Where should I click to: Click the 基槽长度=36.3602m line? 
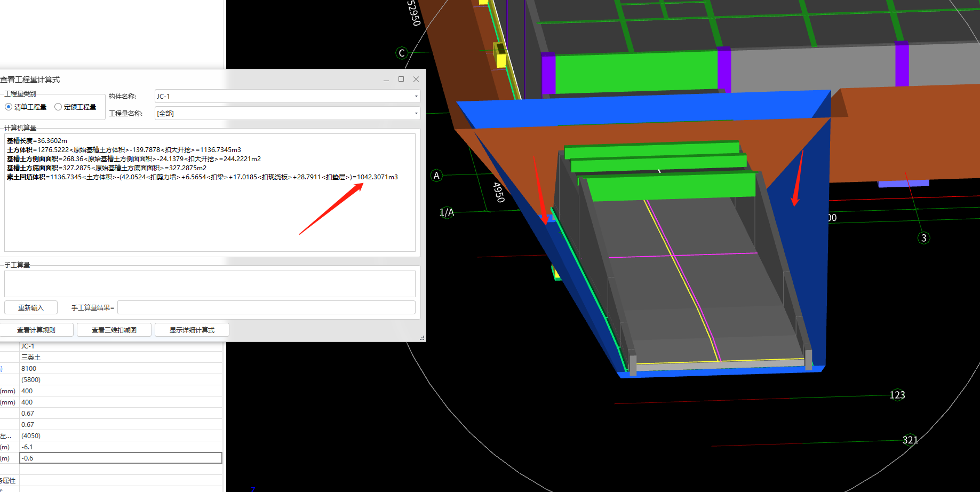pyautogui.click(x=37, y=141)
